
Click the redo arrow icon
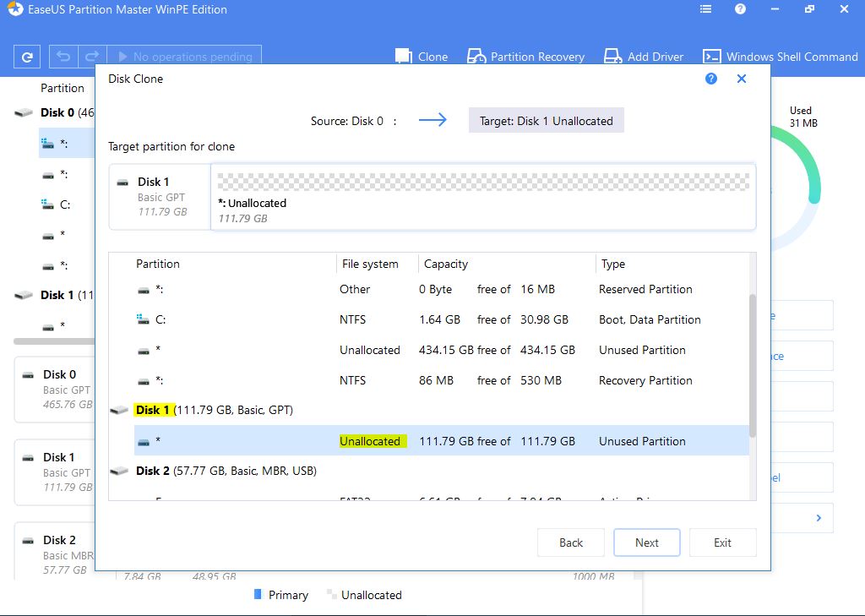coord(93,57)
